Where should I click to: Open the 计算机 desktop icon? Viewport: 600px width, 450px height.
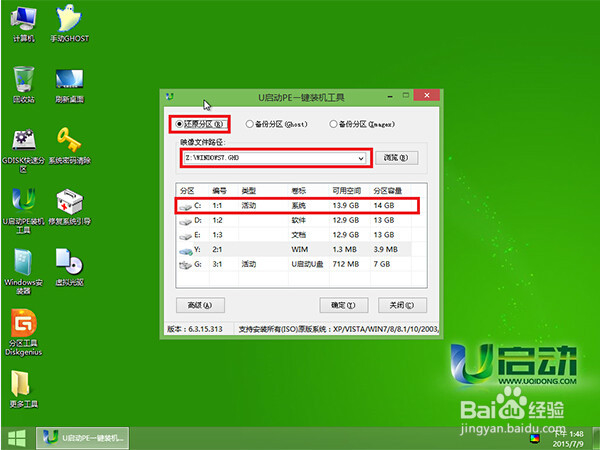[x=24, y=24]
